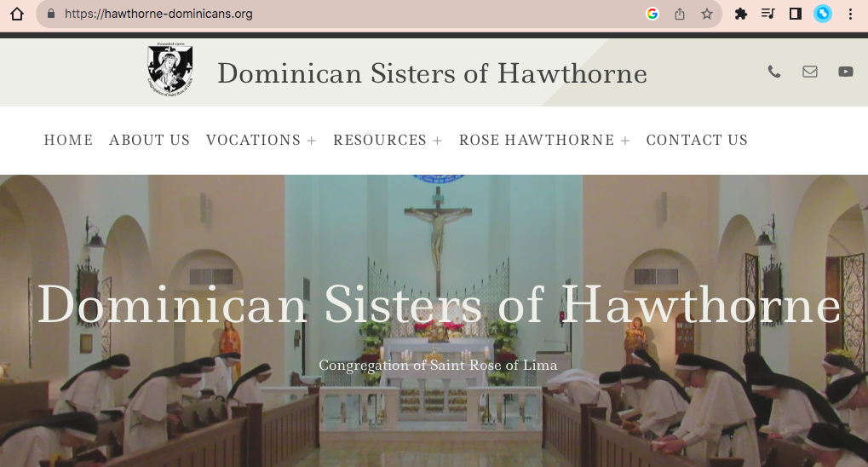
Task: Expand the plus sign next to RESOURCES
Action: point(437,141)
